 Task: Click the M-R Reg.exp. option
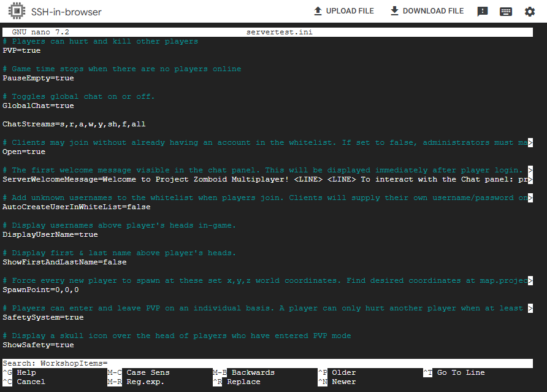click(x=136, y=382)
